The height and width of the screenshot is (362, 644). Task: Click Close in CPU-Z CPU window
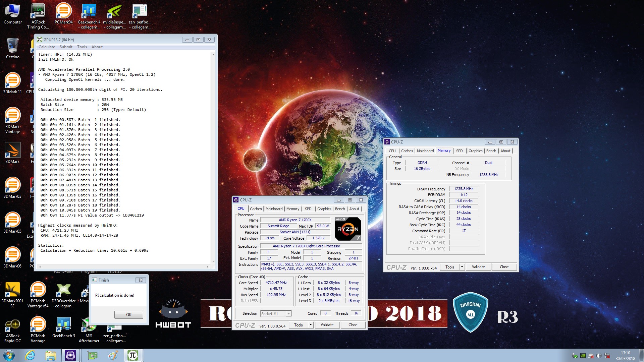point(353,325)
